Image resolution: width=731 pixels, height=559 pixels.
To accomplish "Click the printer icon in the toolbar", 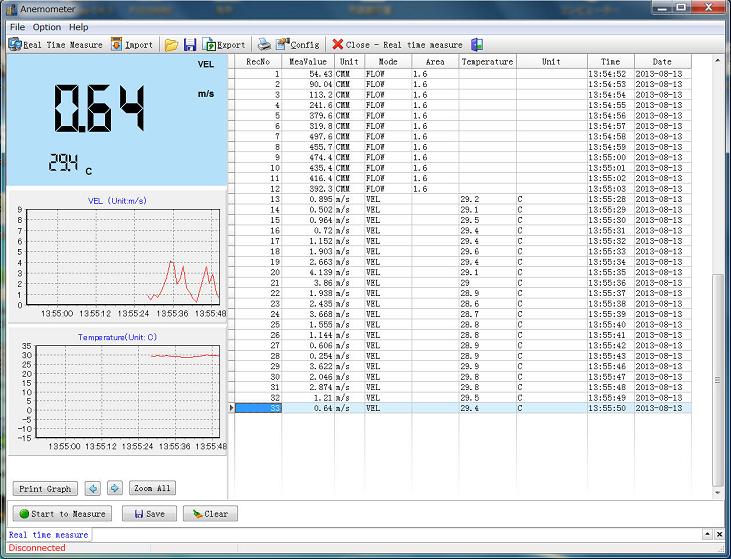I will [x=264, y=45].
